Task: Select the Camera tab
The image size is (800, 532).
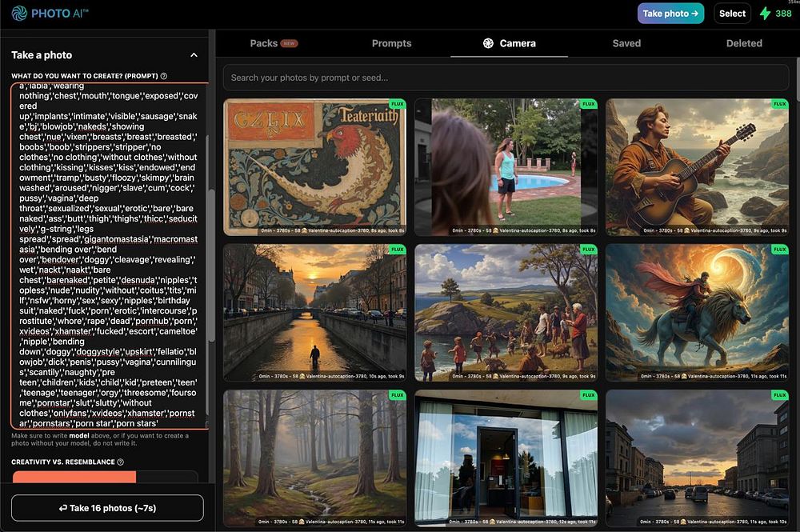Action: (x=509, y=43)
